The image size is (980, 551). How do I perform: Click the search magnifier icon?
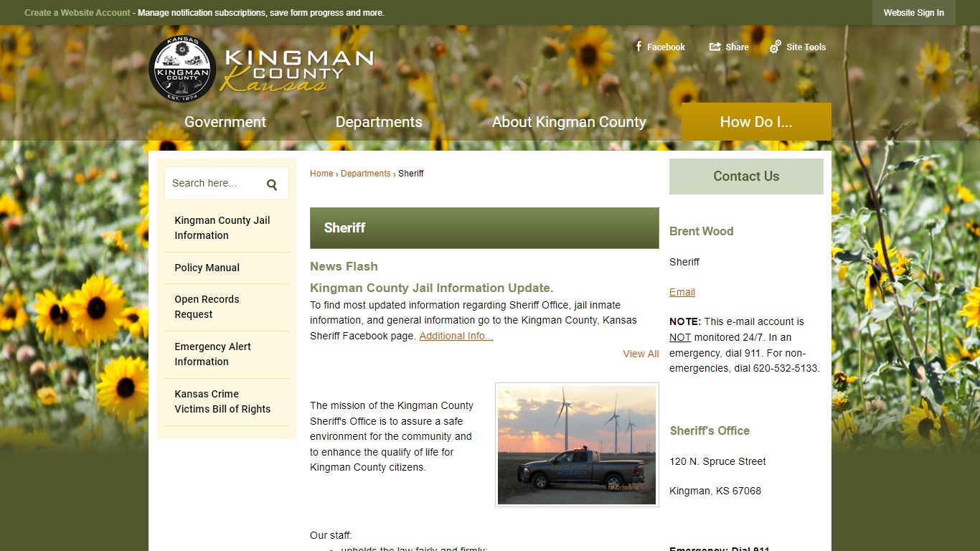coord(272,184)
